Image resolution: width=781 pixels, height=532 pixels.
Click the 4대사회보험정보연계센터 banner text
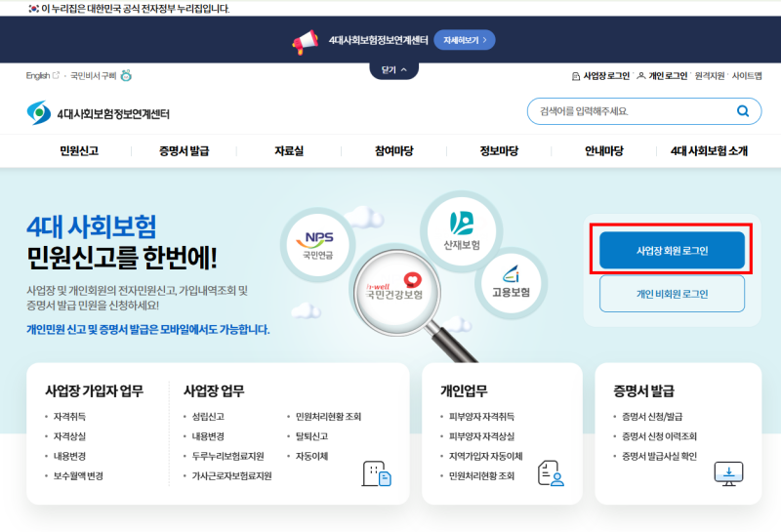click(378, 40)
